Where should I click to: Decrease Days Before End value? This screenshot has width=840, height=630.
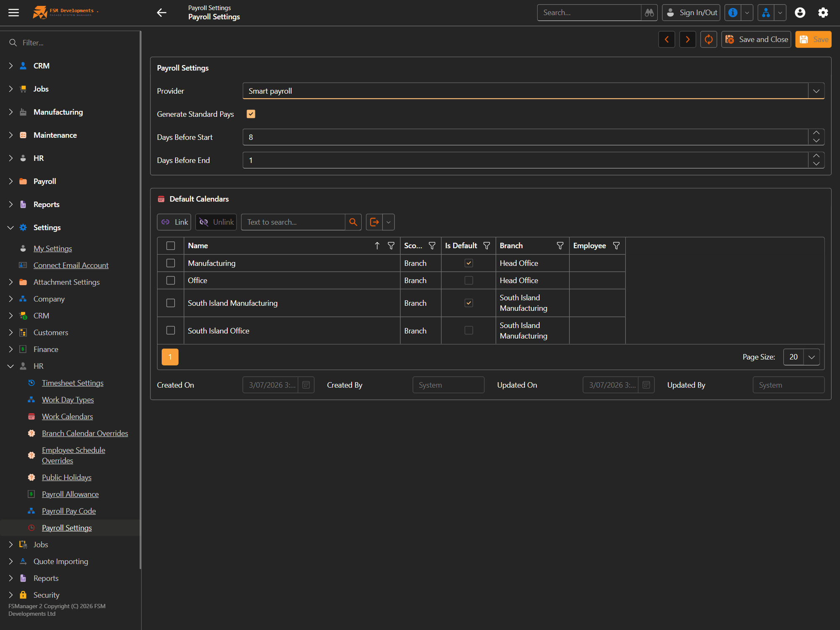point(816,164)
